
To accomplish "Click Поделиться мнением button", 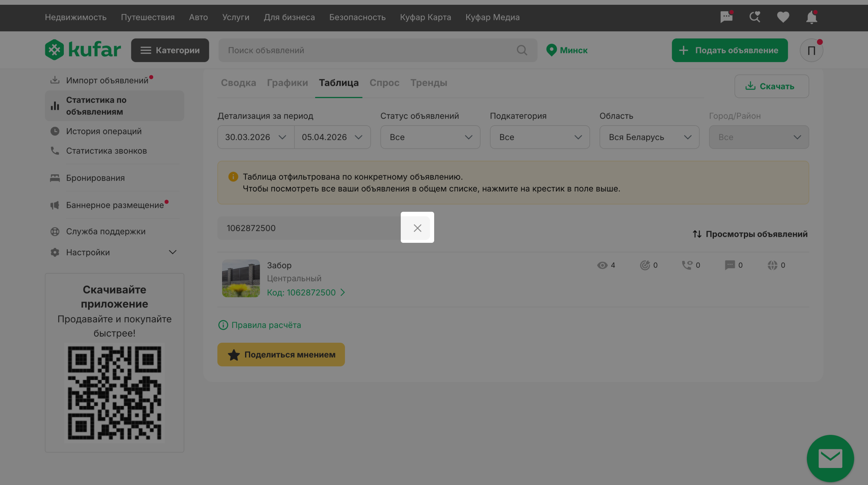I will [x=281, y=355].
